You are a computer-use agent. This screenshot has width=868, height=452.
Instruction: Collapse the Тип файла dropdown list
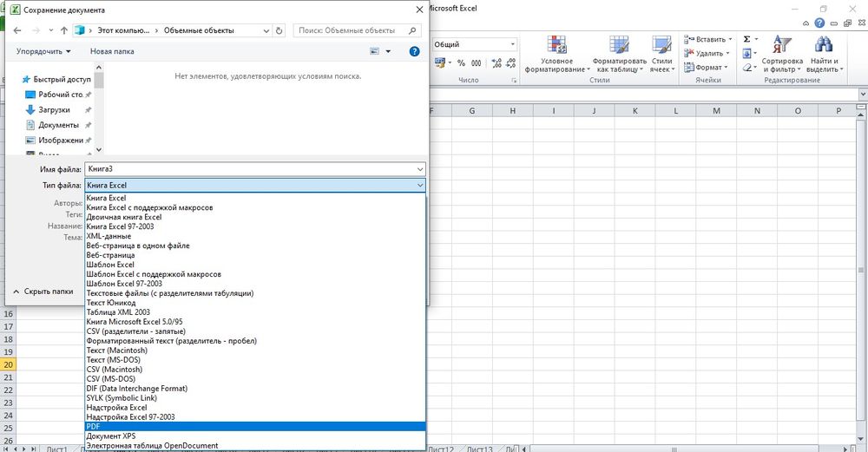coord(420,186)
